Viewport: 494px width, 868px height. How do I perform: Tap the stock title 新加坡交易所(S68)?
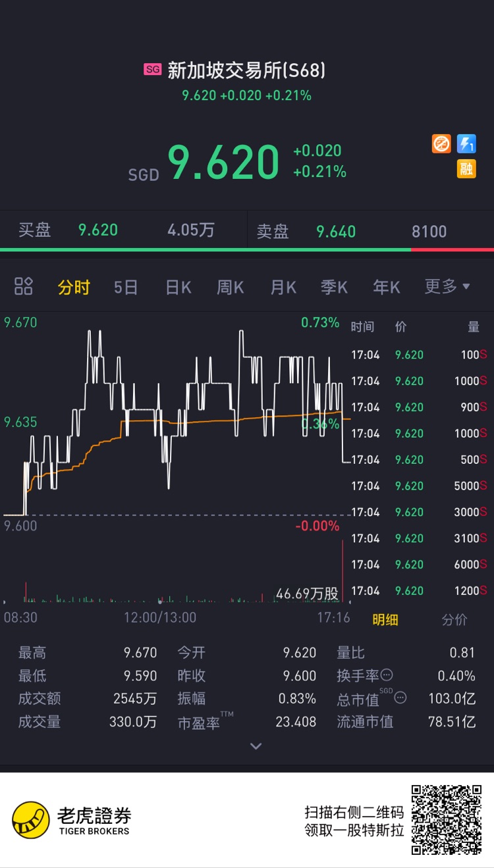pos(246,70)
